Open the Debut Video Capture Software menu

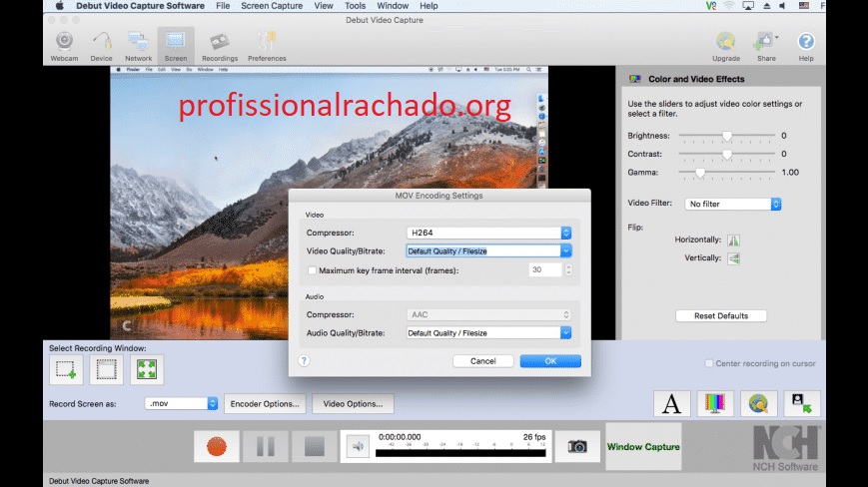tap(140, 6)
